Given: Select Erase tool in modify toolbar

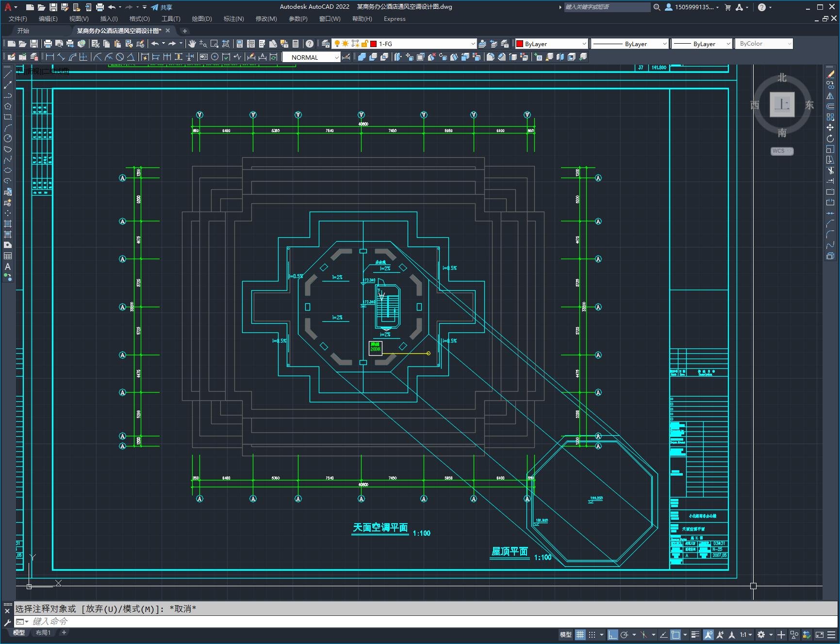Looking at the screenshot, I should 830,74.
